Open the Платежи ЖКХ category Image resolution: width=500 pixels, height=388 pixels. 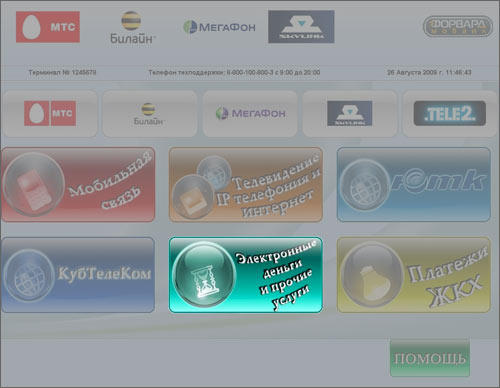click(x=414, y=275)
